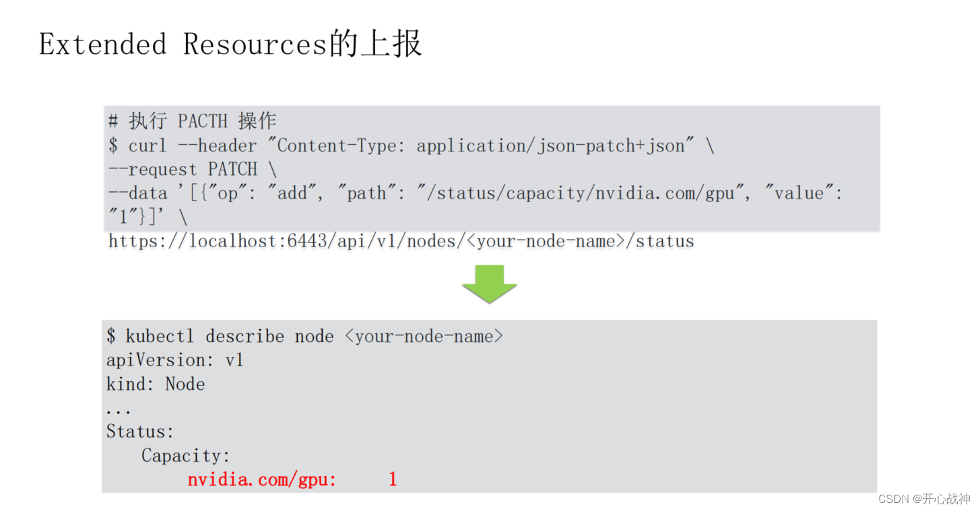Select the comment line '# 执行 PACTH 操作'

pos(192,121)
